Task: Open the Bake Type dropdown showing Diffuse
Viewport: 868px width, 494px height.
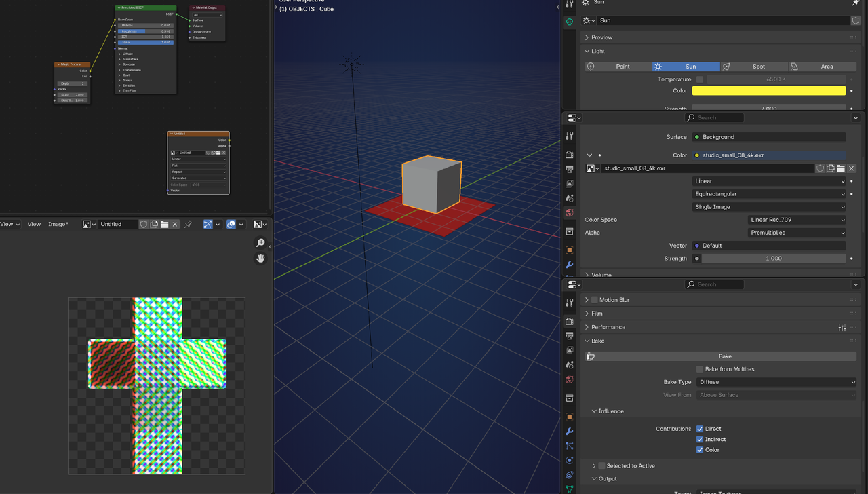Action: [776, 381]
